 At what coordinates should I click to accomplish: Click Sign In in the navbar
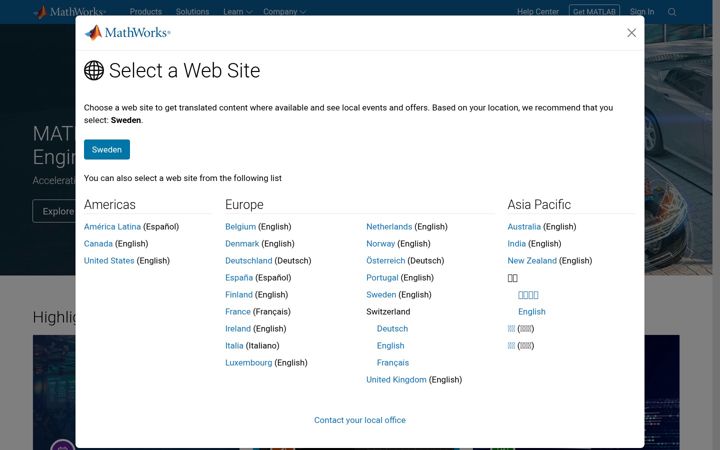pos(642,12)
